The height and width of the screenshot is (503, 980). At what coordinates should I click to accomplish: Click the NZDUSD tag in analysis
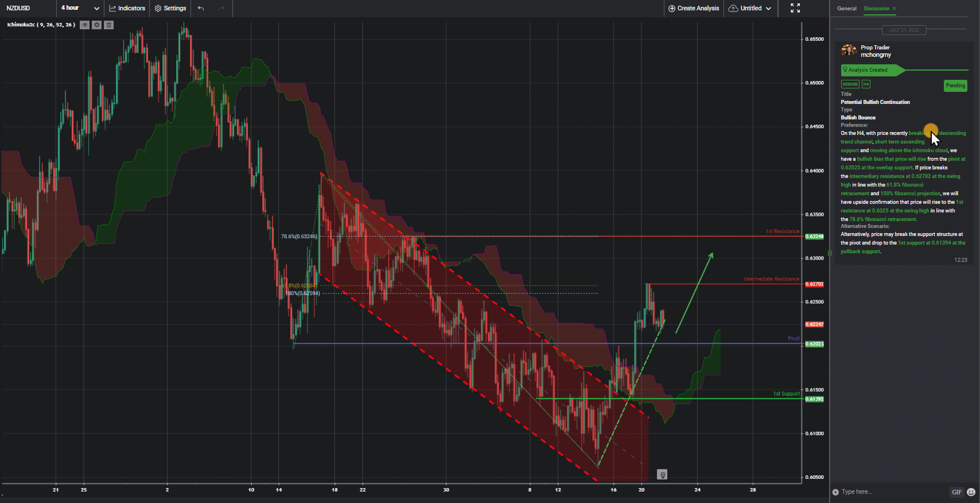850,84
